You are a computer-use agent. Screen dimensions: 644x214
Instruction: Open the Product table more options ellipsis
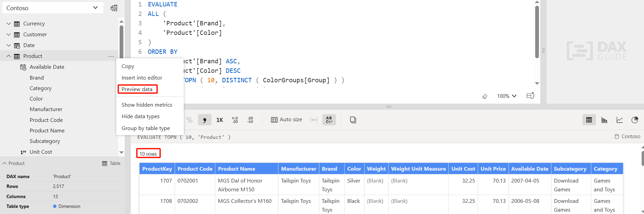tap(111, 57)
